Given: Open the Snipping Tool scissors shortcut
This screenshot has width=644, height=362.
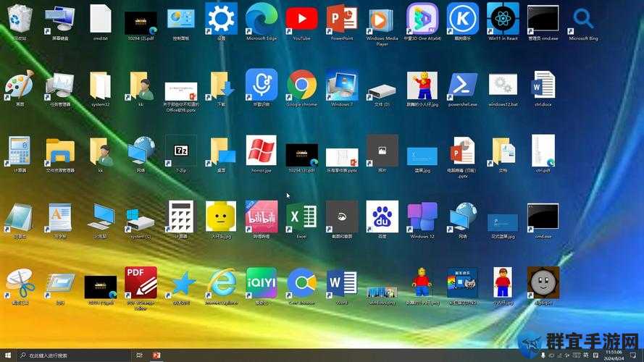Looking at the screenshot, I should point(20,283).
